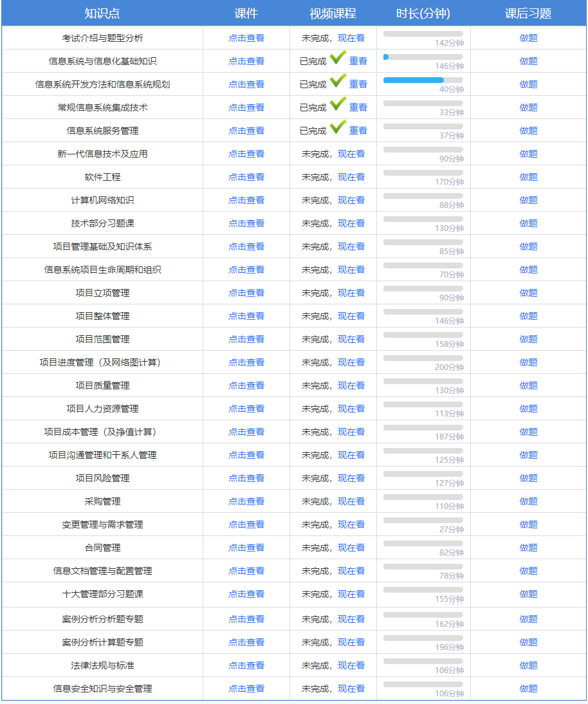Screen dimensions: 588x704
Task: Open 点击查看 courseware for 考试介绍与题型分析
Action: point(246,38)
